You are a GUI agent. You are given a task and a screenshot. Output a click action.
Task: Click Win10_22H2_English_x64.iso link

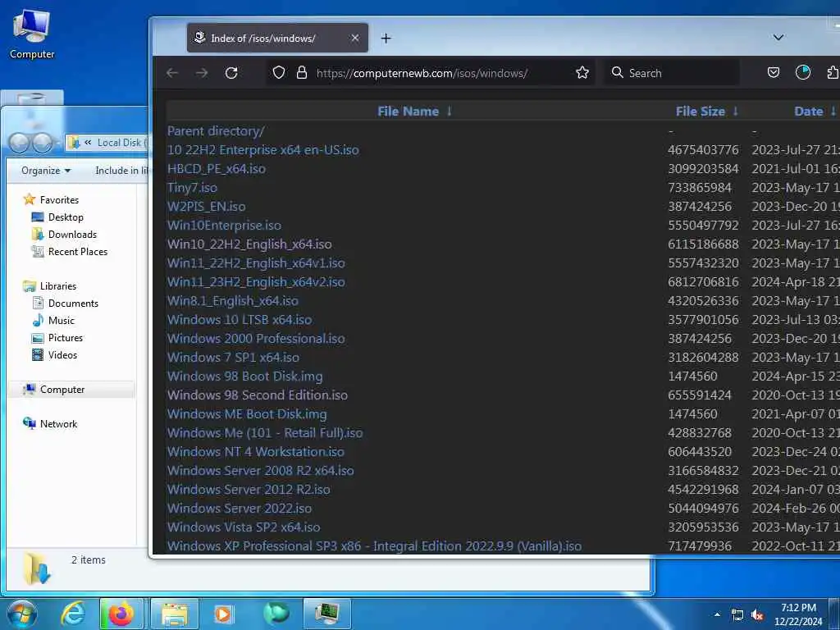coord(249,244)
